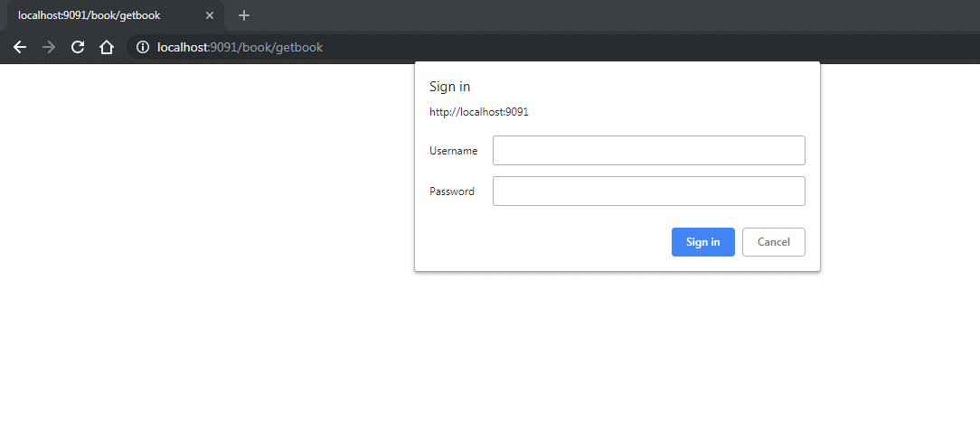The width and height of the screenshot is (980, 439).
Task: Click http://localhost:9091 text in the dialog
Action: 478,112
